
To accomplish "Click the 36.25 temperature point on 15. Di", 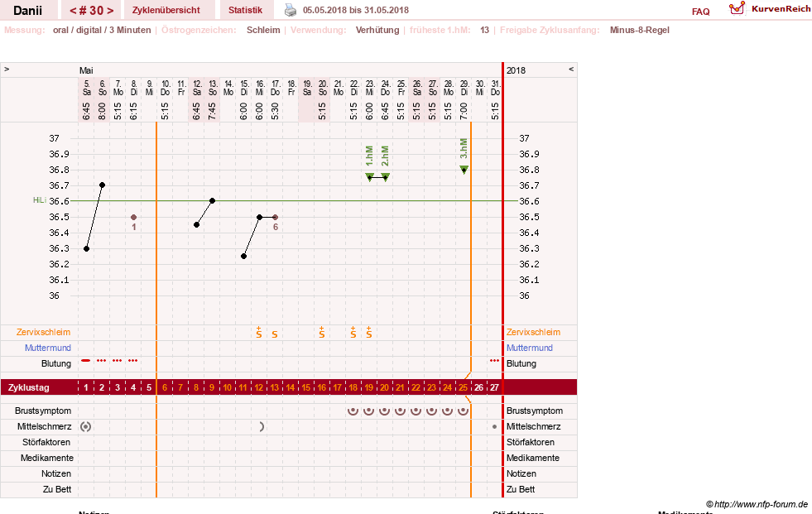I will tap(243, 257).
